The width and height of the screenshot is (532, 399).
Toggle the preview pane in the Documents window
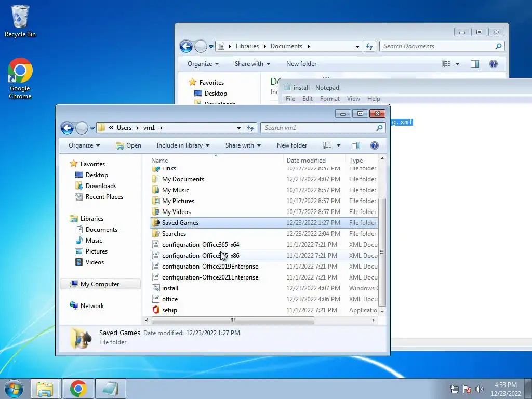tap(475, 64)
